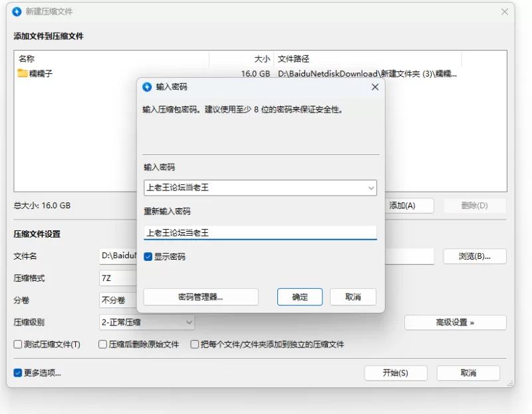Click the blue icon in the 输入密码 dialog title
This screenshot has width=532, height=414.
(148, 87)
